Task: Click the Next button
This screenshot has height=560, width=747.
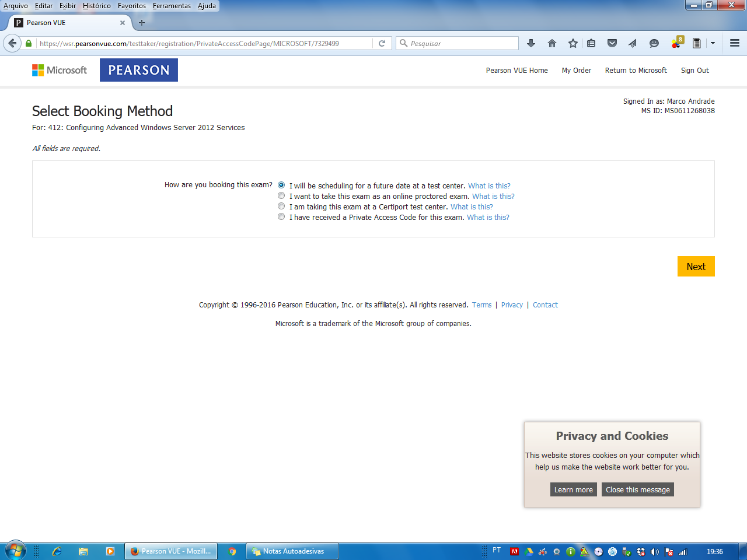Action: click(x=696, y=267)
